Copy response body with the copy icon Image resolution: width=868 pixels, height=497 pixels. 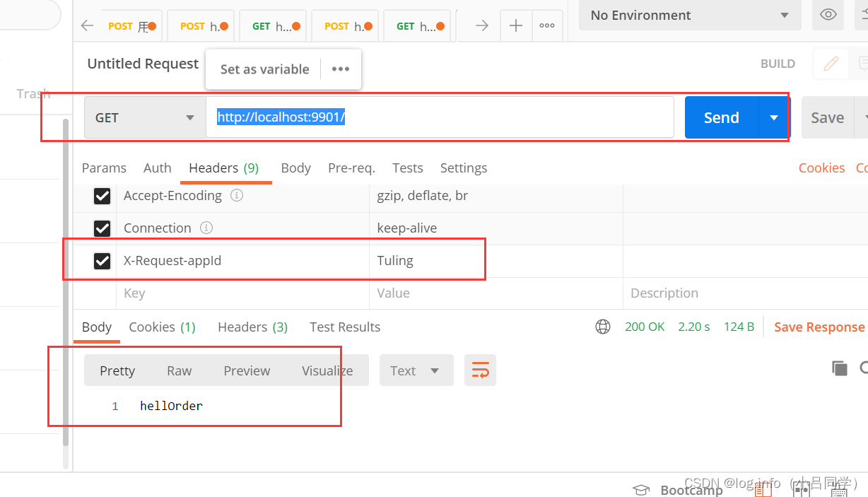pos(839,368)
